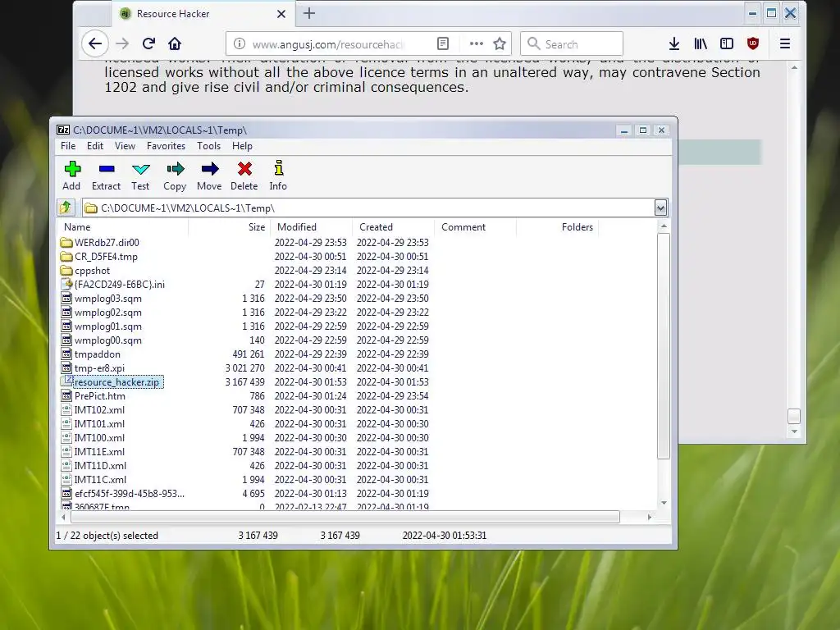Select IMT102.xml file
The height and width of the screenshot is (630, 840).
99,410
